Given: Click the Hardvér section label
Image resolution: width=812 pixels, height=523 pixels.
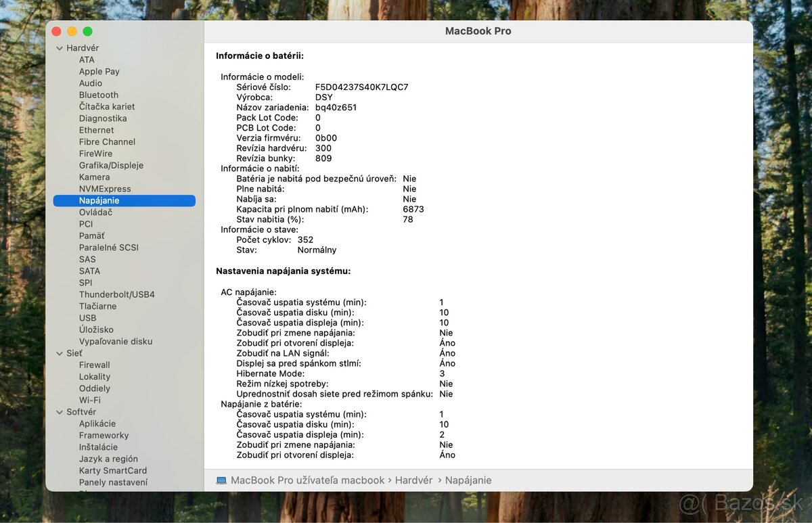Looking at the screenshot, I should 83,48.
